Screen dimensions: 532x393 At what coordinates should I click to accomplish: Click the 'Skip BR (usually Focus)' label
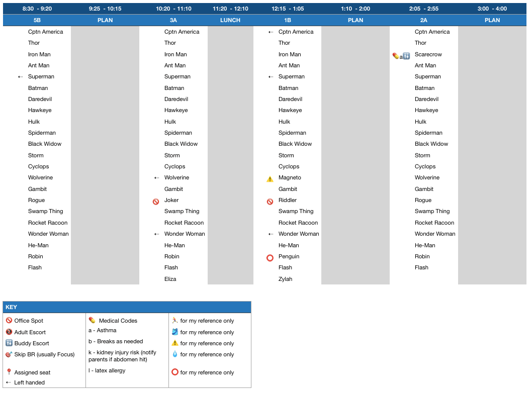coord(44,354)
